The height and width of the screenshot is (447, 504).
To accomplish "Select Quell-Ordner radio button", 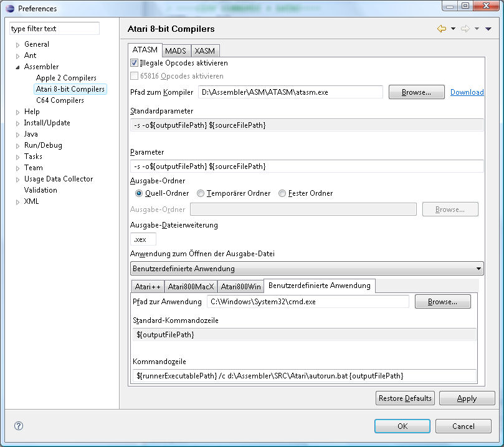I will coord(139,193).
